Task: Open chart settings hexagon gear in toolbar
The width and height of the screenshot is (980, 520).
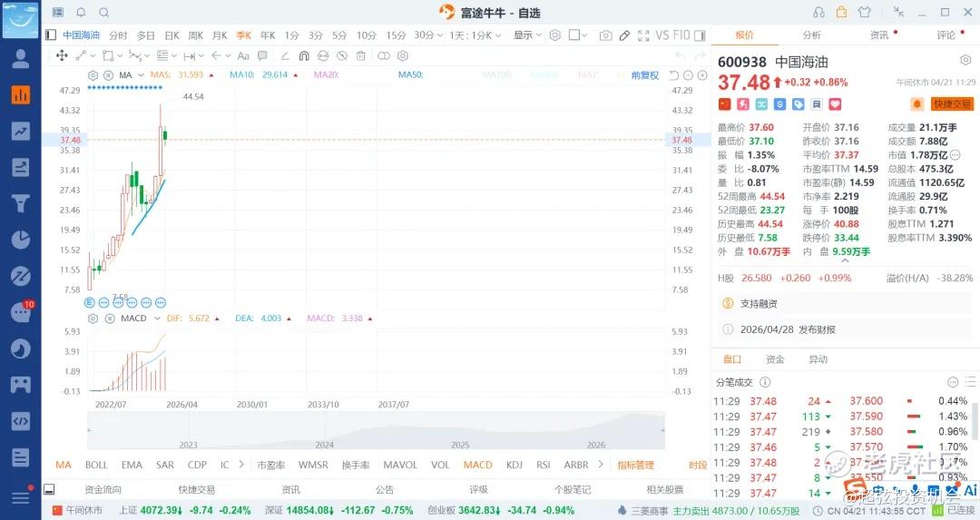Action: 554,35
